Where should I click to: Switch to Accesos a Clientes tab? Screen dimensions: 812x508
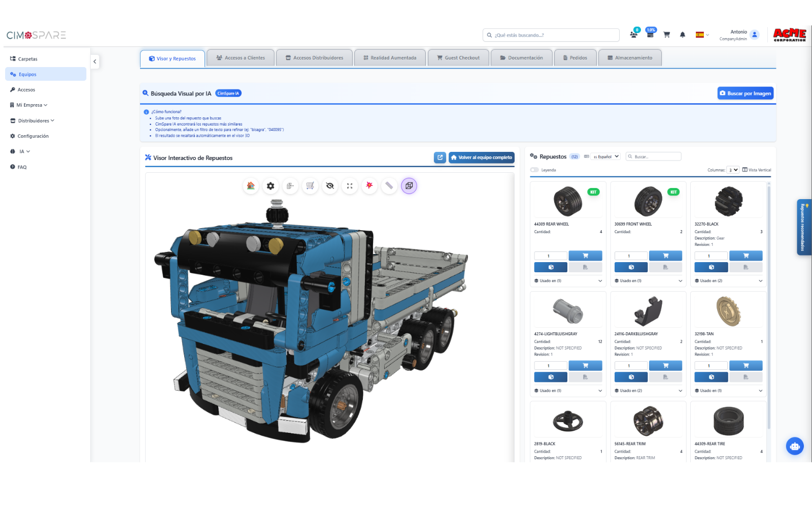click(241, 58)
